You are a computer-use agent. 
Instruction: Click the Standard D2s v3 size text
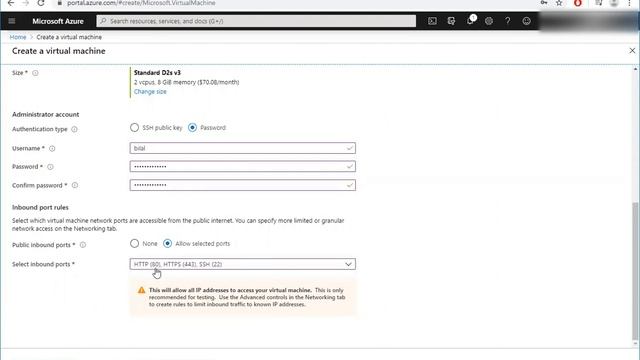[157, 73]
